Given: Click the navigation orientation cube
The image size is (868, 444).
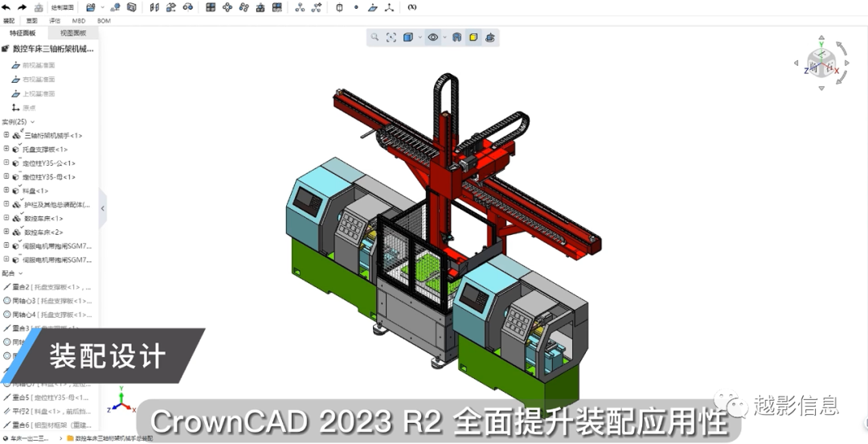Looking at the screenshot, I should point(821,64).
